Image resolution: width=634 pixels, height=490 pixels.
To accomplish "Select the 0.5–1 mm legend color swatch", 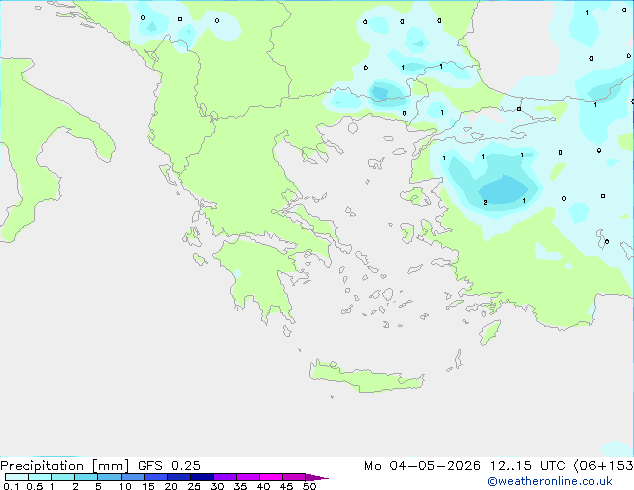I will (40, 477).
